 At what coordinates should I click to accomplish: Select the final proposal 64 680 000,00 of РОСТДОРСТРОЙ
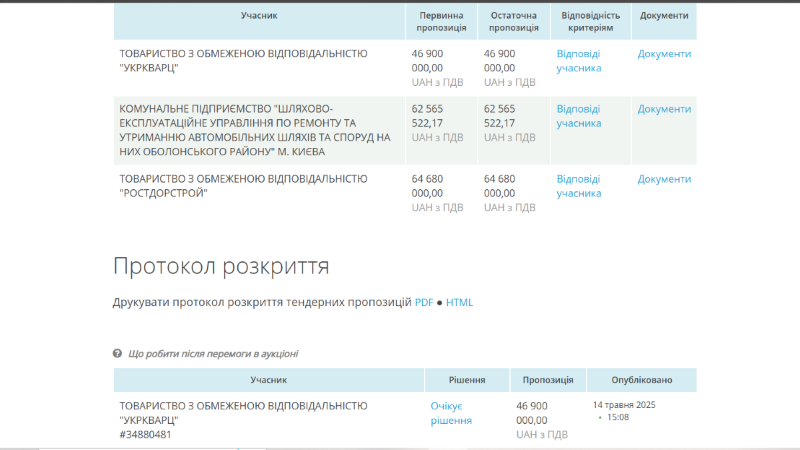point(499,186)
